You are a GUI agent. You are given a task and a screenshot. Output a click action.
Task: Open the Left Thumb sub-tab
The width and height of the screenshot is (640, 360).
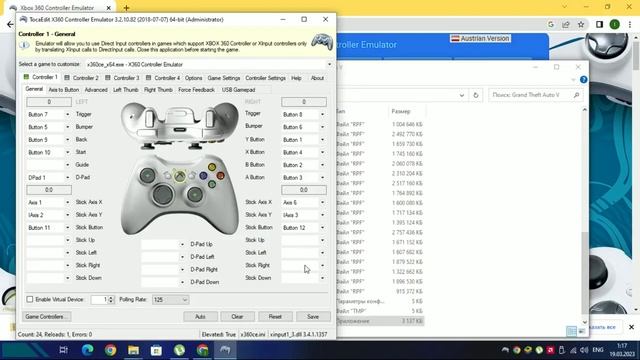coord(126,90)
